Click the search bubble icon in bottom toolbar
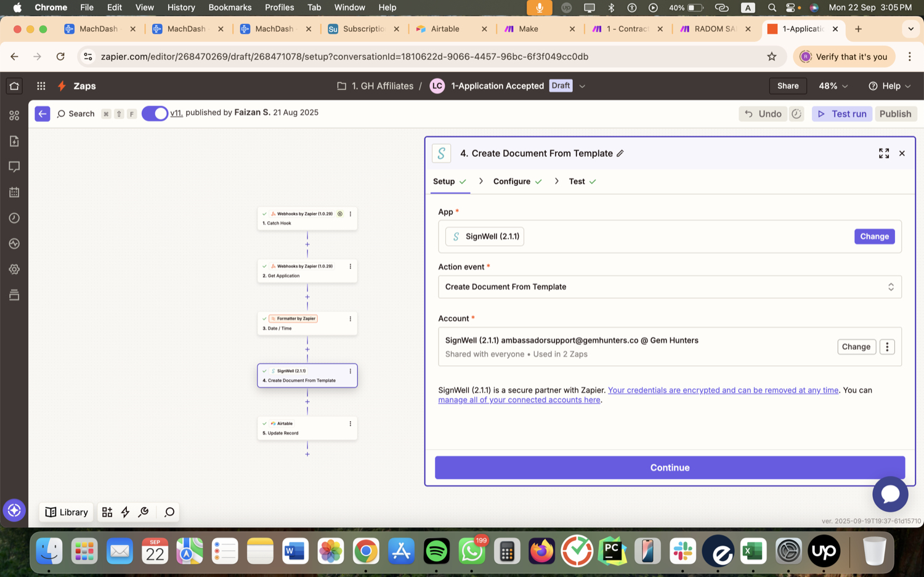Screen dimensions: 924x577 (169, 512)
